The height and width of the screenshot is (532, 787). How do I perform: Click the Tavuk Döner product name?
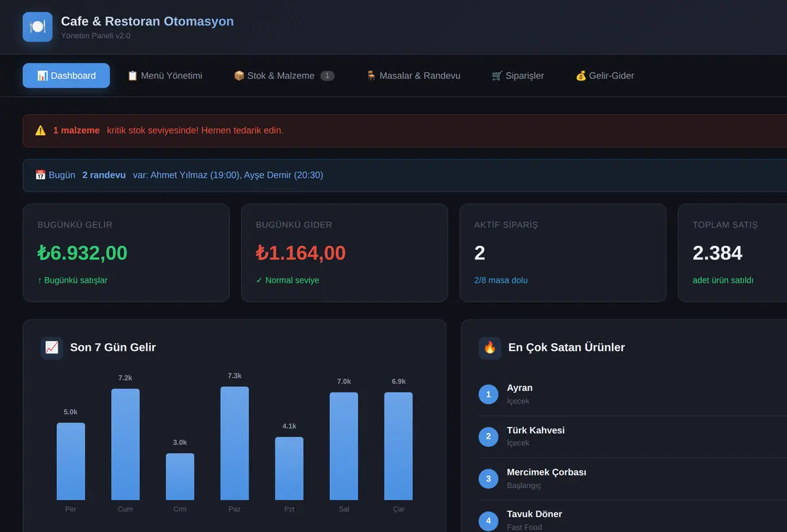535,514
